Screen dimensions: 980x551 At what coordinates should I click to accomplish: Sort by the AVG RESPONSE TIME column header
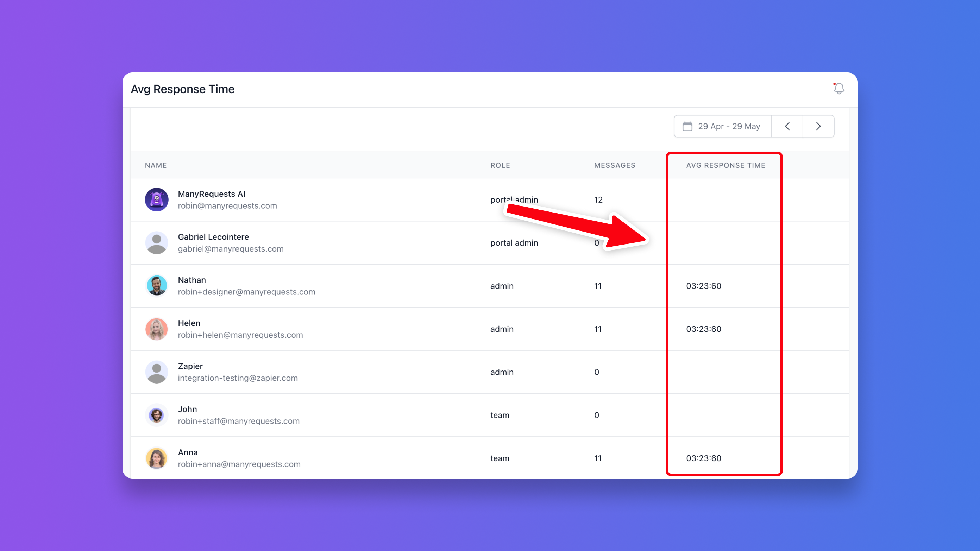(725, 165)
